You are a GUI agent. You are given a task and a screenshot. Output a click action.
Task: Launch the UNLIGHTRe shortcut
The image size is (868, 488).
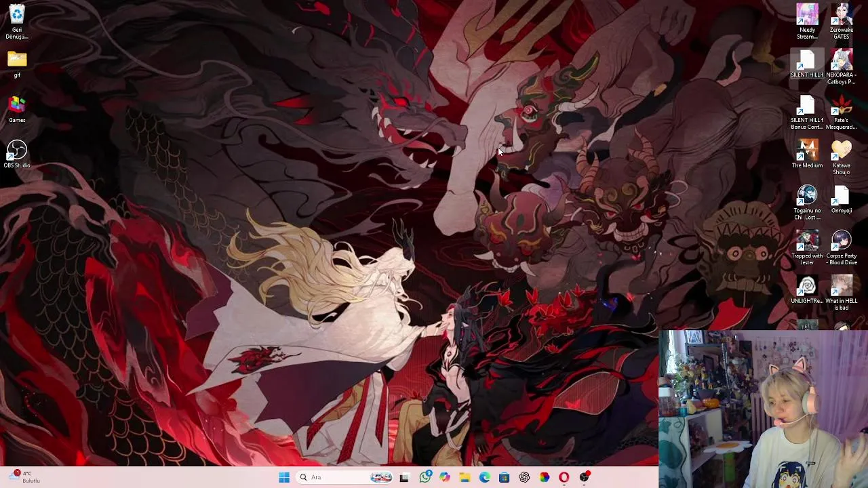(x=807, y=290)
